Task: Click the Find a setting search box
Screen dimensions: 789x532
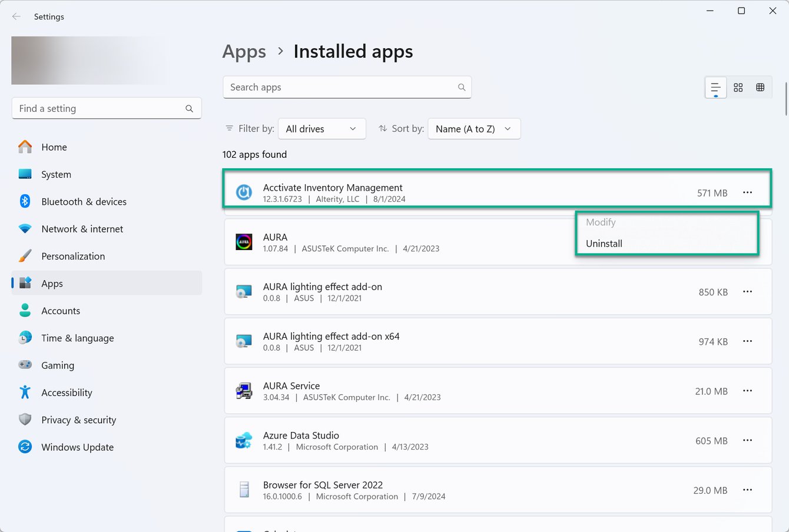Action: click(100, 109)
